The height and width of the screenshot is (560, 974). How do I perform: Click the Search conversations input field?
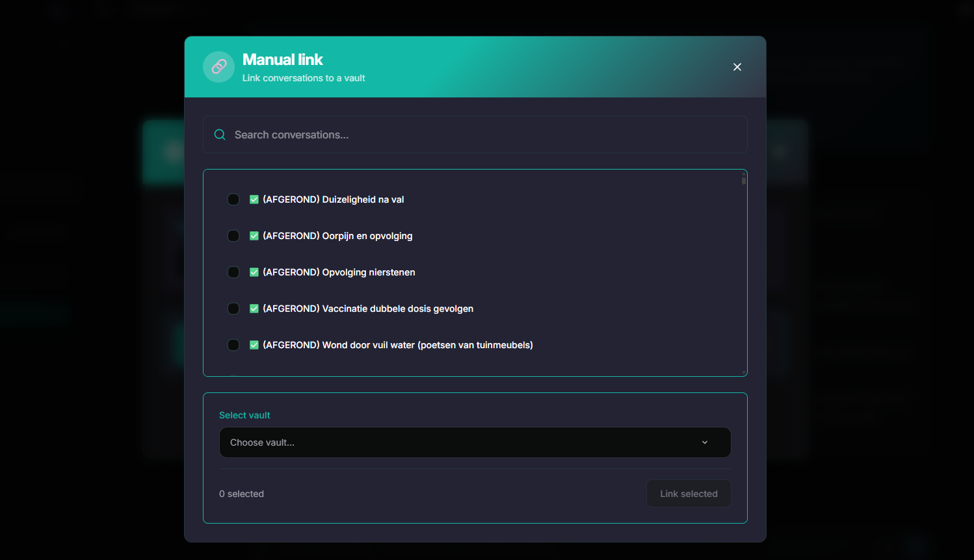pyautogui.click(x=475, y=134)
